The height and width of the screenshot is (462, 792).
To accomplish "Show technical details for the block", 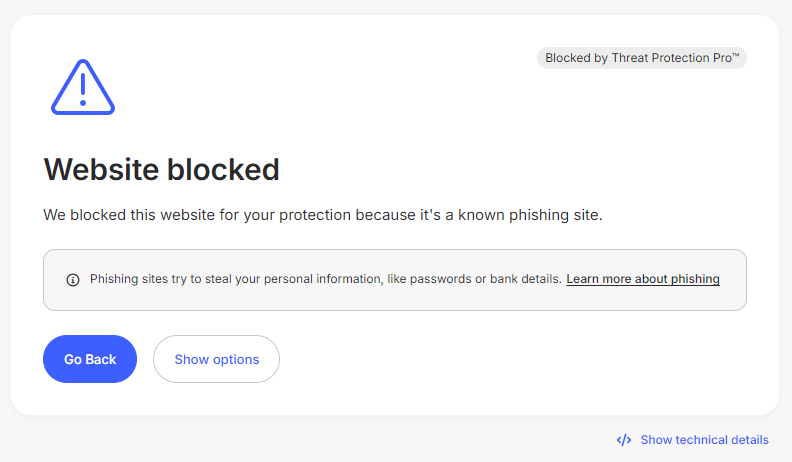I will point(704,440).
